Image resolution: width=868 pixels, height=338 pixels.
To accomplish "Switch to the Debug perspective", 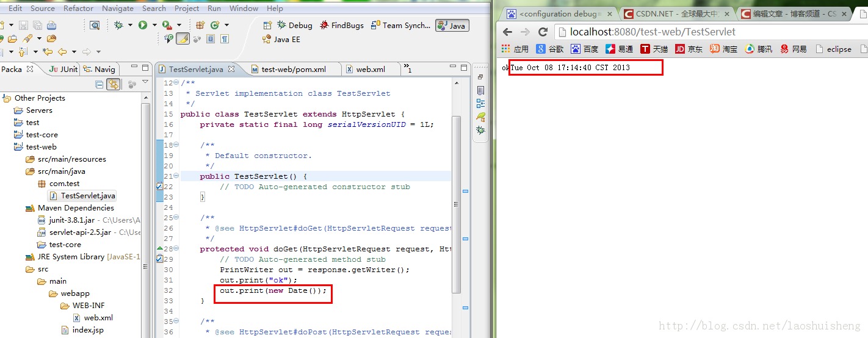I will pos(295,25).
